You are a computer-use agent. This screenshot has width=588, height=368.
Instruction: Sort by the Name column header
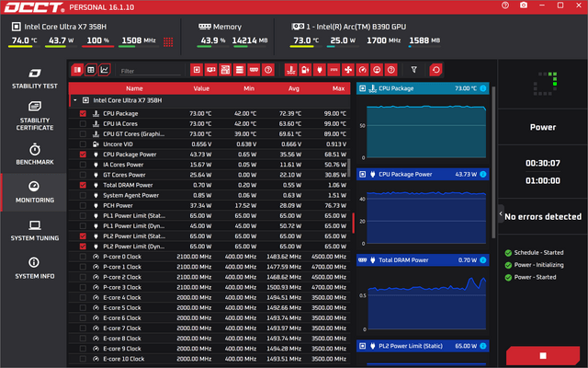click(x=134, y=88)
